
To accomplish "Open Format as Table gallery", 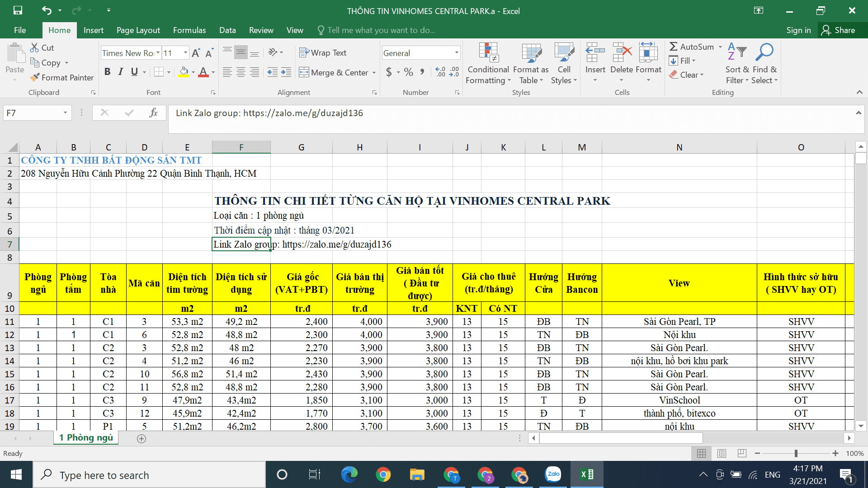I will tap(531, 63).
